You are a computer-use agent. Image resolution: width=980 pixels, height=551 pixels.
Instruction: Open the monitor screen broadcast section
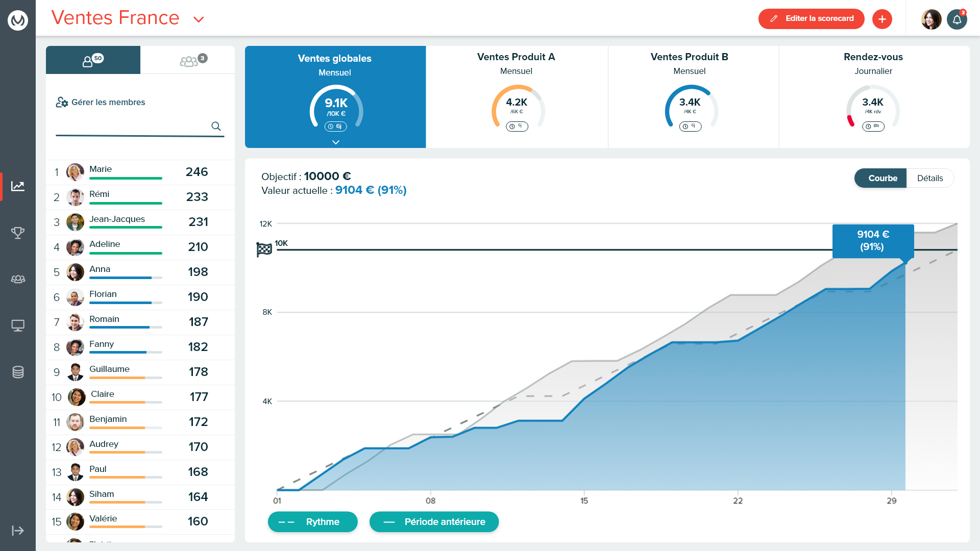(x=18, y=325)
